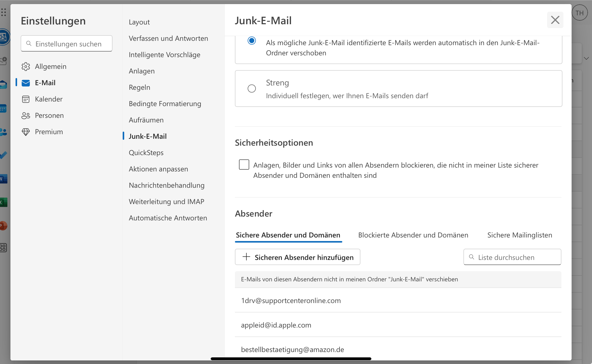Click the E-Mail envelope icon

click(26, 83)
